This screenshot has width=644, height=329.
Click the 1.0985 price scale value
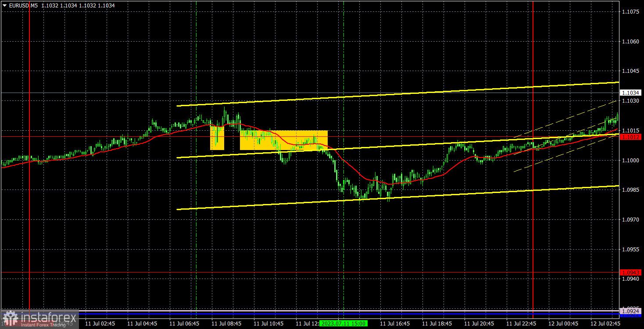tap(630, 190)
